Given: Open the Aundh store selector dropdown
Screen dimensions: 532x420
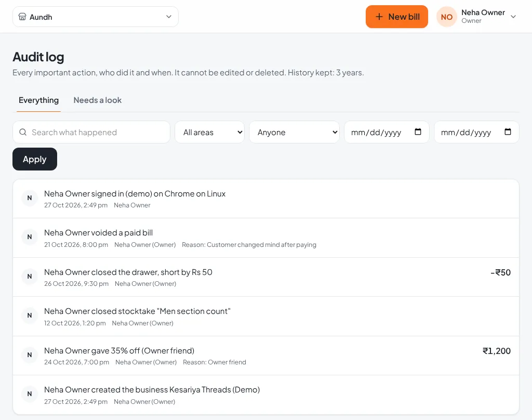Looking at the screenshot, I should 96,17.
